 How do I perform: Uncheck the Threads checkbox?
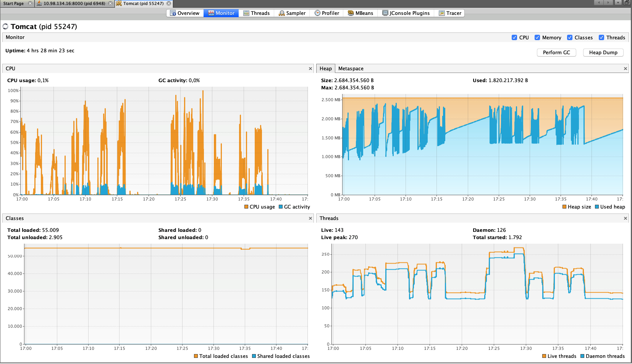click(x=601, y=37)
